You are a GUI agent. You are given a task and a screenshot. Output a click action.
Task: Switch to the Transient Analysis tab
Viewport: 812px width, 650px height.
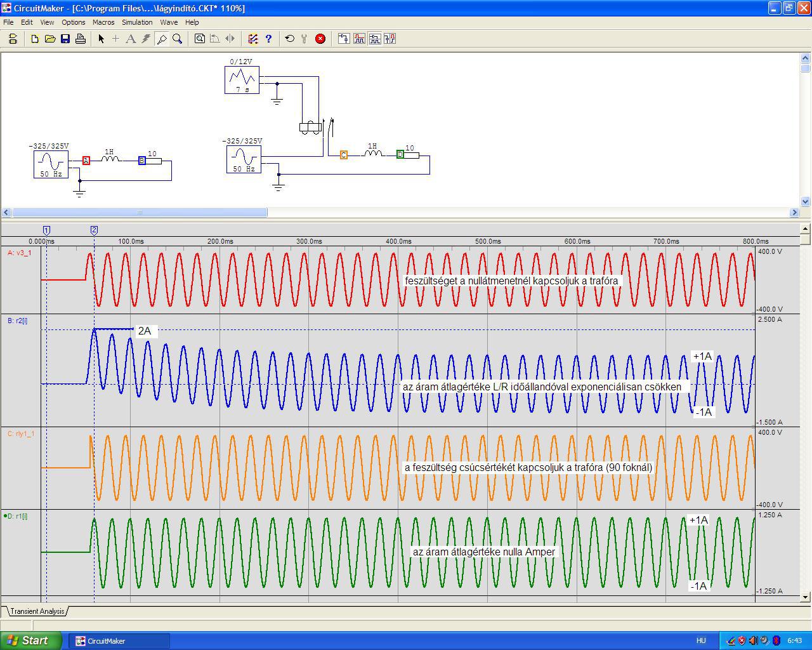coord(37,611)
